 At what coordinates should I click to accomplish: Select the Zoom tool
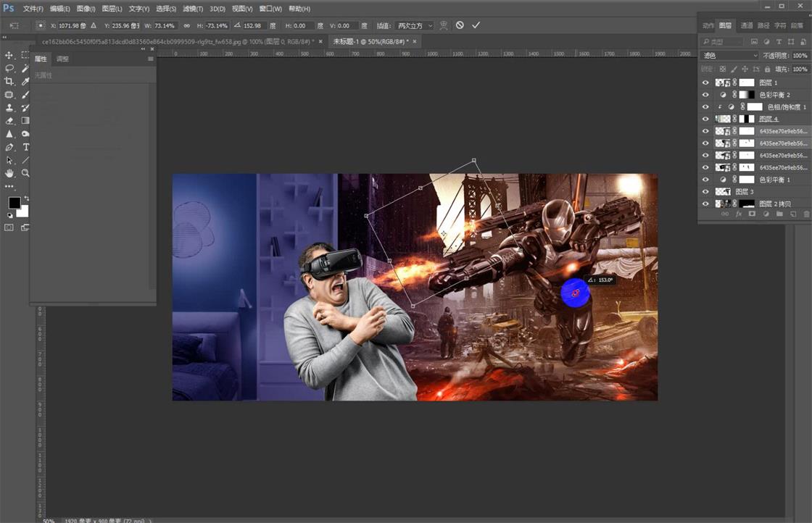[x=26, y=172]
